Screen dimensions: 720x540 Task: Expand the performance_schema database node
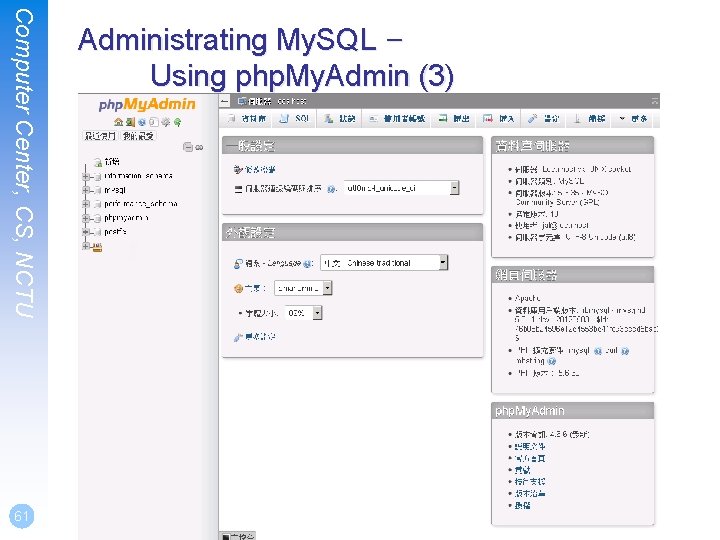coord(85,204)
